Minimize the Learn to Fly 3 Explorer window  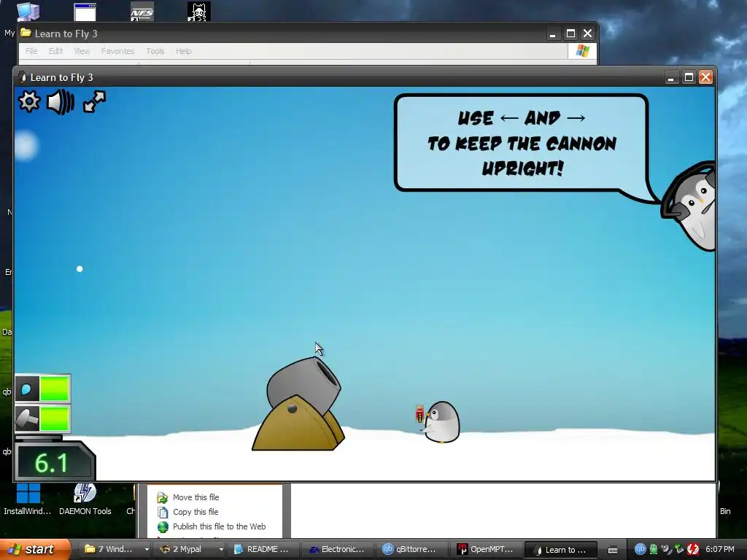pos(553,34)
